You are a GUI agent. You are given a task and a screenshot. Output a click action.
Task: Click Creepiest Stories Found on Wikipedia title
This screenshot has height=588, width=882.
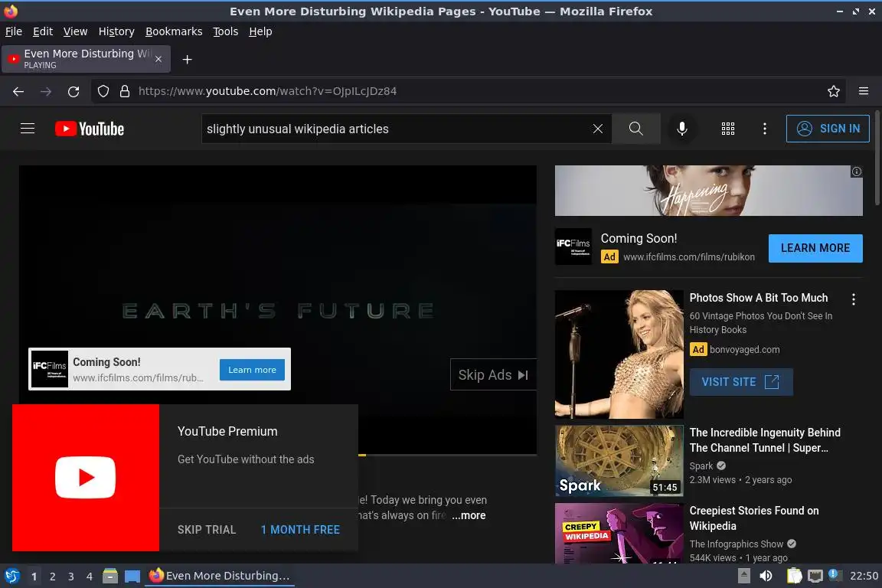click(753, 518)
